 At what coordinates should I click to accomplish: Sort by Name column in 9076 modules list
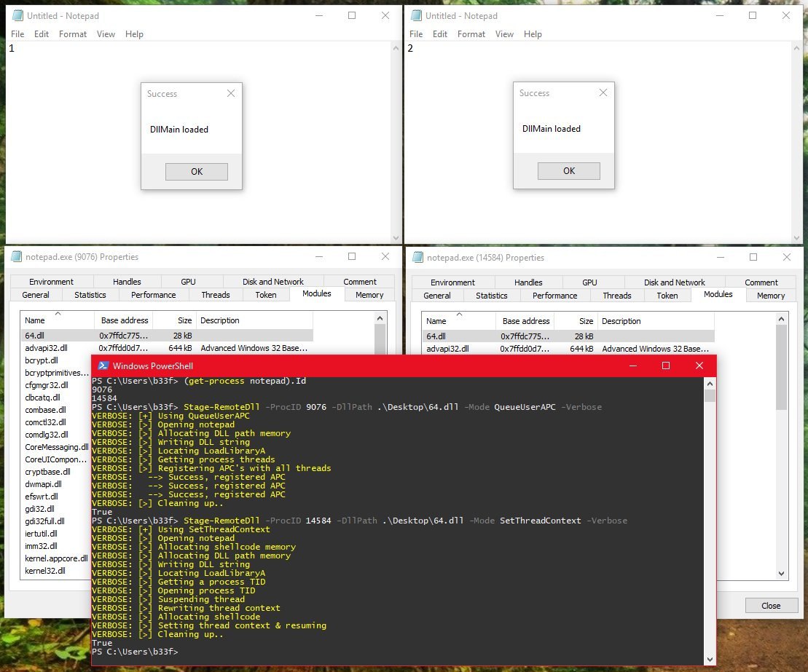[58, 320]
